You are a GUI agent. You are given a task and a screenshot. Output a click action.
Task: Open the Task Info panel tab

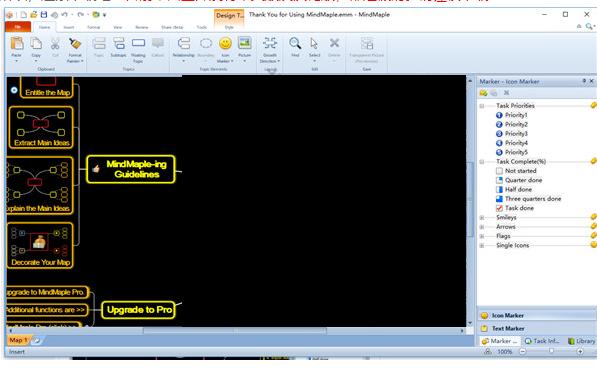point(542,341)
